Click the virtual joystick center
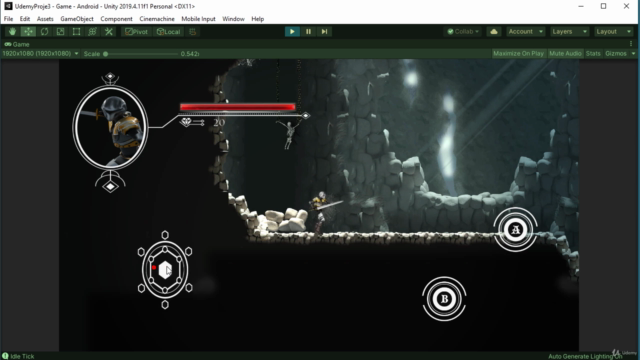The image size is (640, 360). [165, 270]
